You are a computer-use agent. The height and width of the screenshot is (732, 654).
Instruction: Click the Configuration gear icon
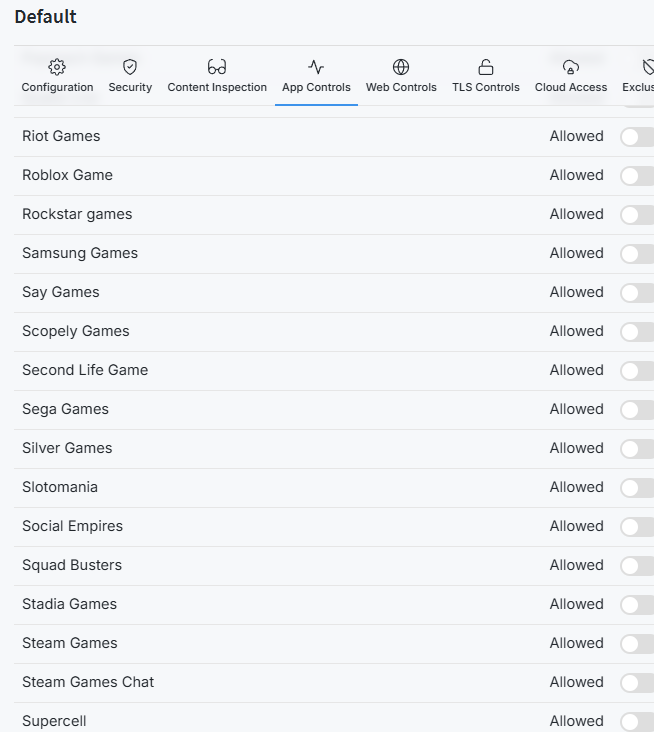tap(57, 67)
